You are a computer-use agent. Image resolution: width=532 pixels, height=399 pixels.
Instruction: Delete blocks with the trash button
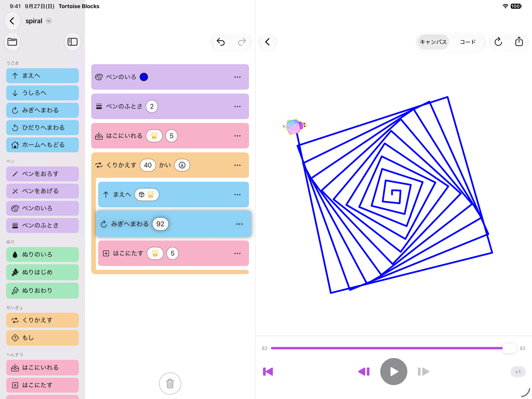[170, 383]
